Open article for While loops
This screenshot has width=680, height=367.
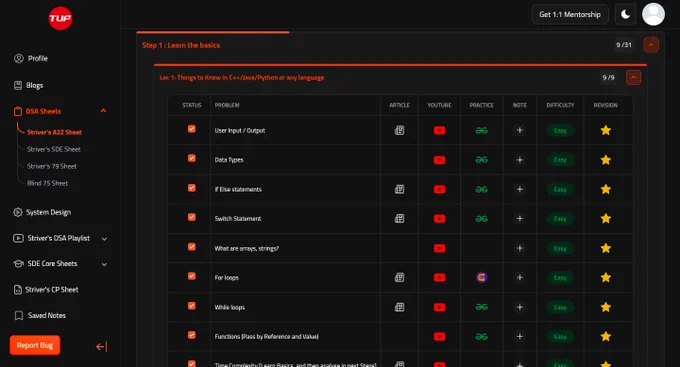(399, 307)
